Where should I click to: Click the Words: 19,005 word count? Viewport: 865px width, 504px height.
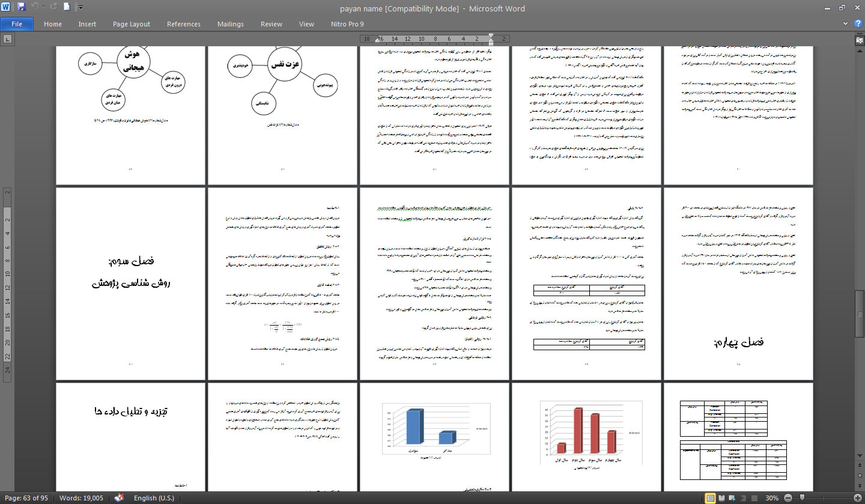point(82,498)
